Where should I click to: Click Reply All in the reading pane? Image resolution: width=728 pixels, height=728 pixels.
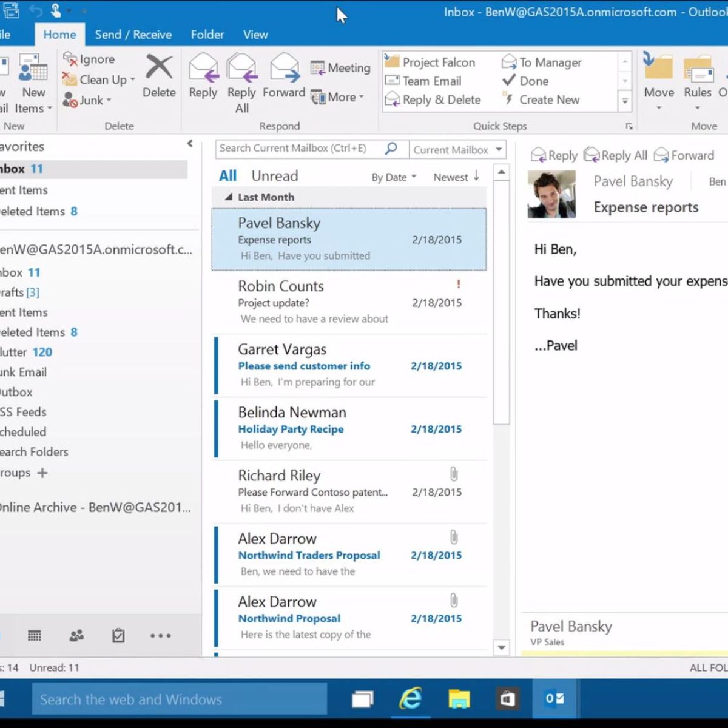pos(615,155)
